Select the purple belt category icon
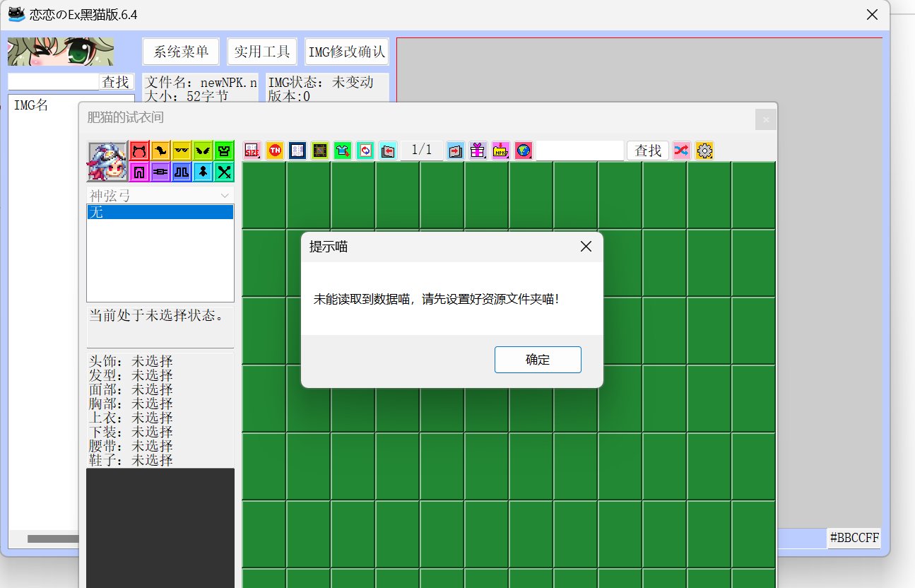This screenshot has height=588, width=915. pos(160,171)
